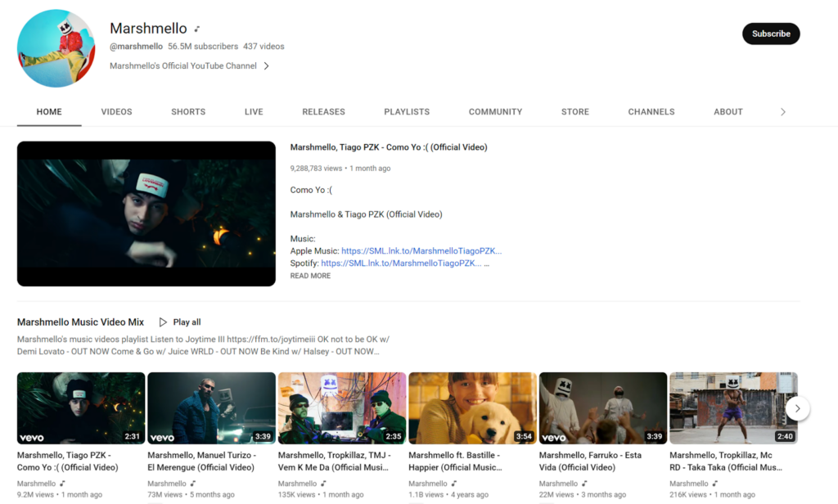This screenshot has width=838, height=504.
Task: Click the music note badge beside Marshmello title
Action: [x=196, y=29]
